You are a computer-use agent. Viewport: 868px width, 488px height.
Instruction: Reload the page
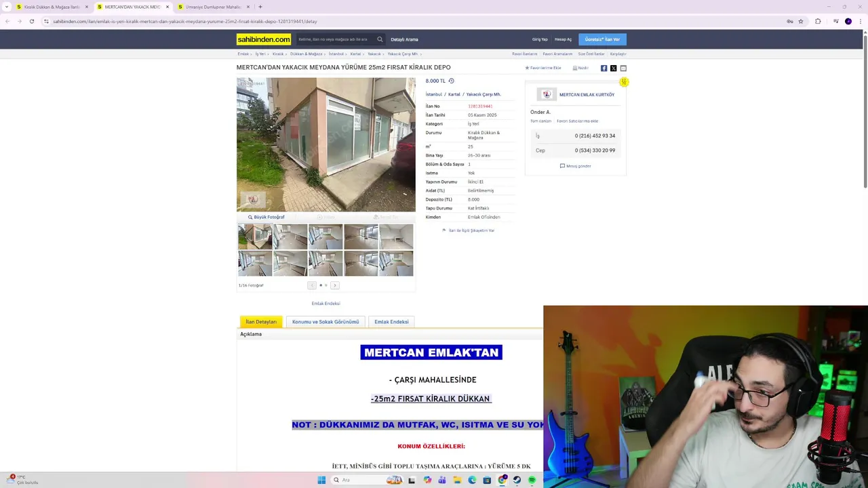[x=31, y=21]
